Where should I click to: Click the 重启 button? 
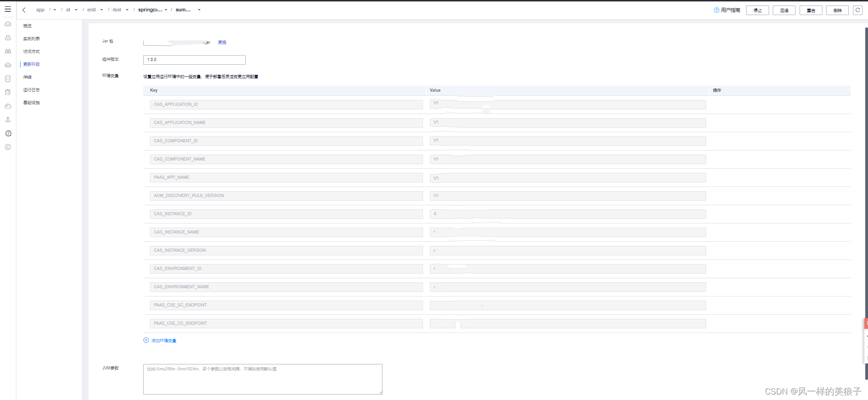point(811,10)
